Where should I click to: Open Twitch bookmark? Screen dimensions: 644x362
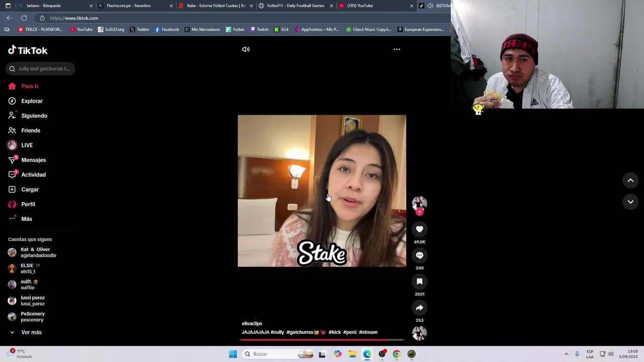tap(260, 30)
